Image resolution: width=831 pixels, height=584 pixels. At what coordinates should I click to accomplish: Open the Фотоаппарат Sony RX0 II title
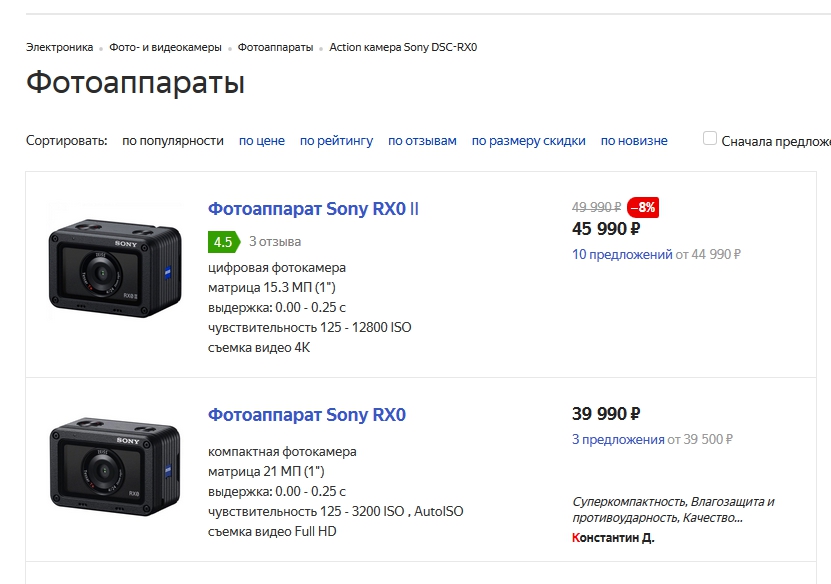click(x=313, y=209)
